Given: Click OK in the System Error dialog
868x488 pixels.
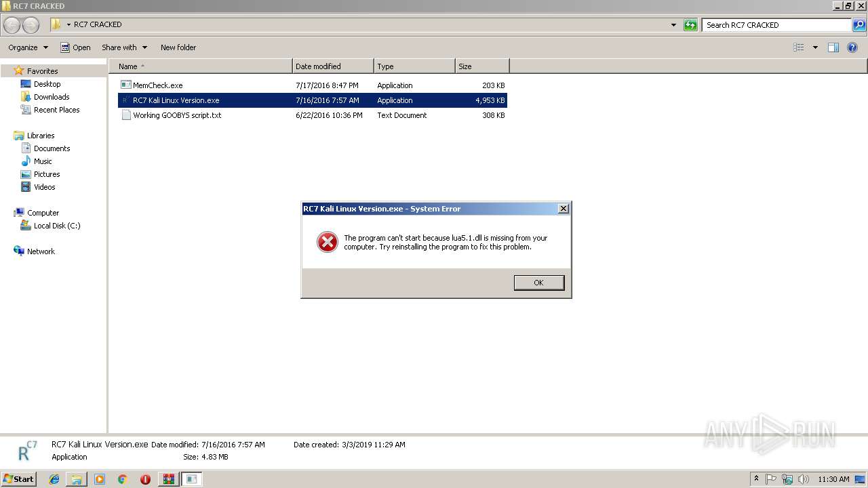Looking at the screenshot, I should (539, 283).
